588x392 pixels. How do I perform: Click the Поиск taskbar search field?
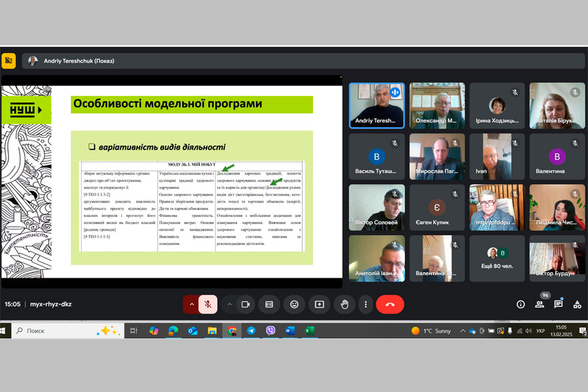[67, 331]
